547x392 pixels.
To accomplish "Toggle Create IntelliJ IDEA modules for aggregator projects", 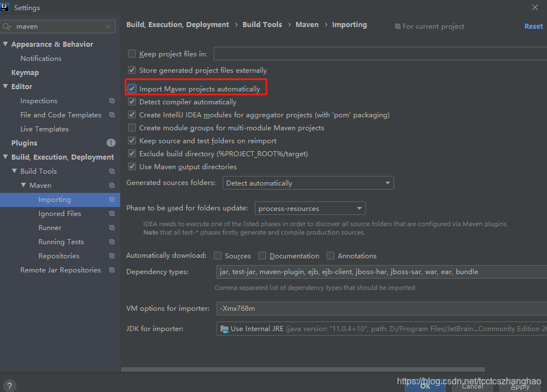I will click(x=132, y=114).
